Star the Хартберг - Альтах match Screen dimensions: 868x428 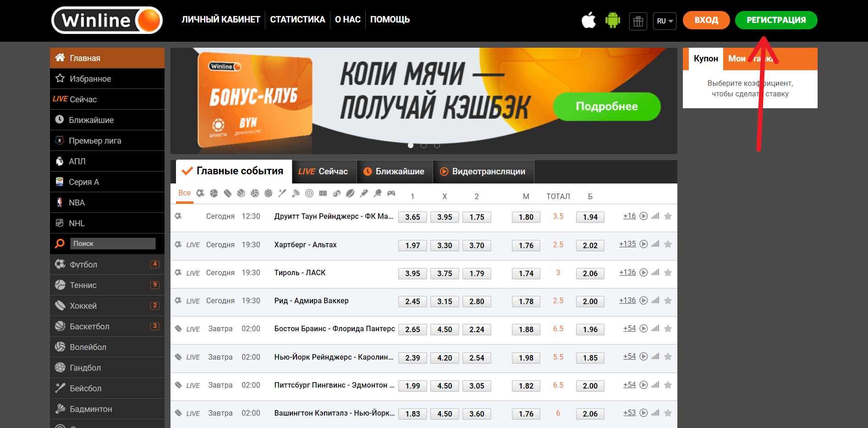(668, 244)
